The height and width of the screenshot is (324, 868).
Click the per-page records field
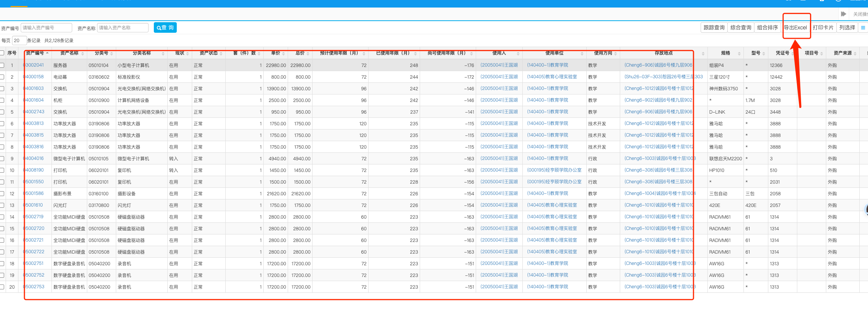point(19,41)
